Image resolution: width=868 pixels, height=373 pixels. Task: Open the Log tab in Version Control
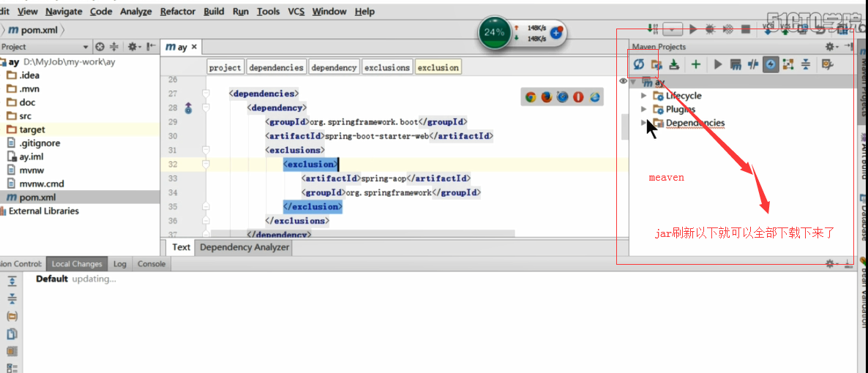coord(119,264)
